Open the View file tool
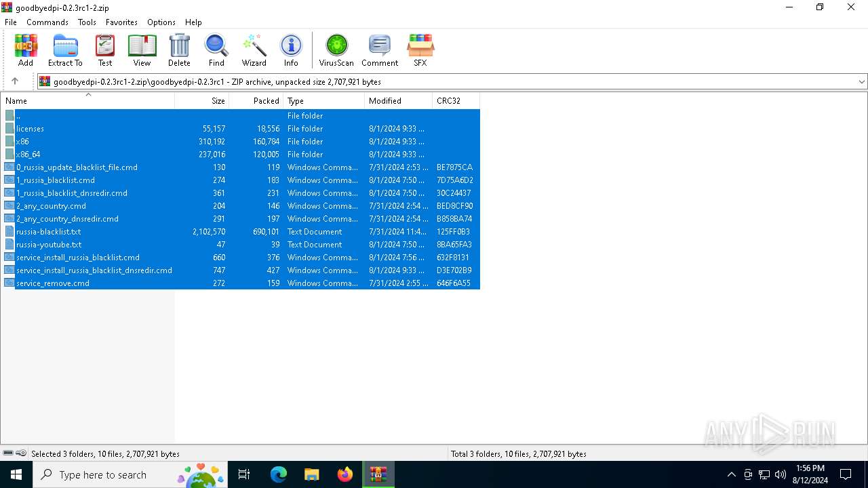The height and width of the screenshot is (488, 868). 142,51
